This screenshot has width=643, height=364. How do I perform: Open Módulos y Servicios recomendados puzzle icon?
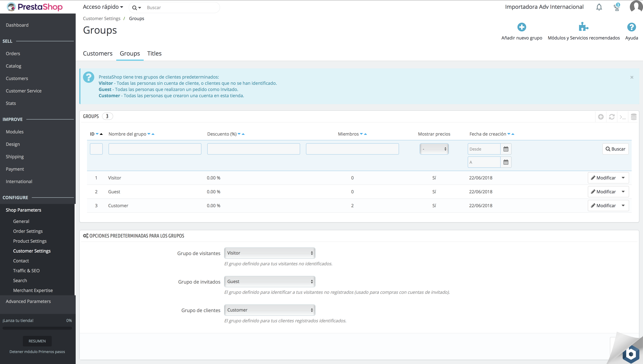coord(583,27)
